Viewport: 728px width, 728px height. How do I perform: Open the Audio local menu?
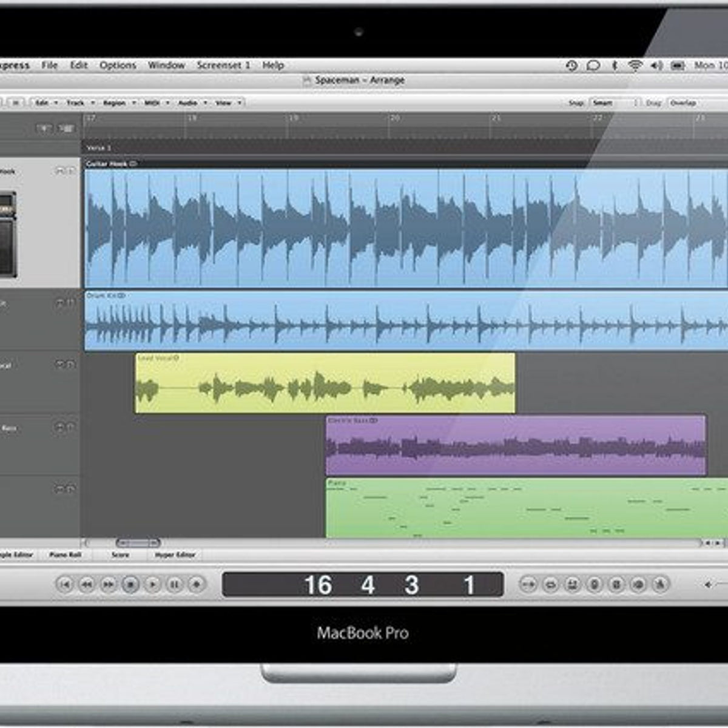pyautogui.click(x=192, y=103)
